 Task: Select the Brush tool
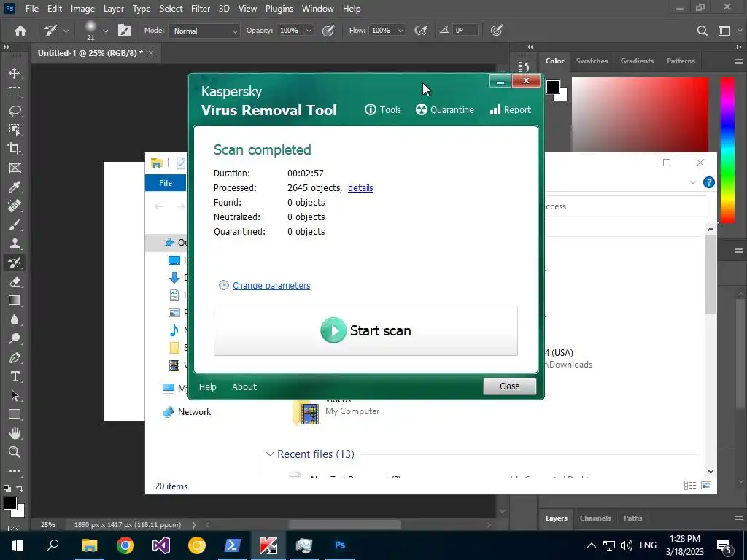click(15, 225)
